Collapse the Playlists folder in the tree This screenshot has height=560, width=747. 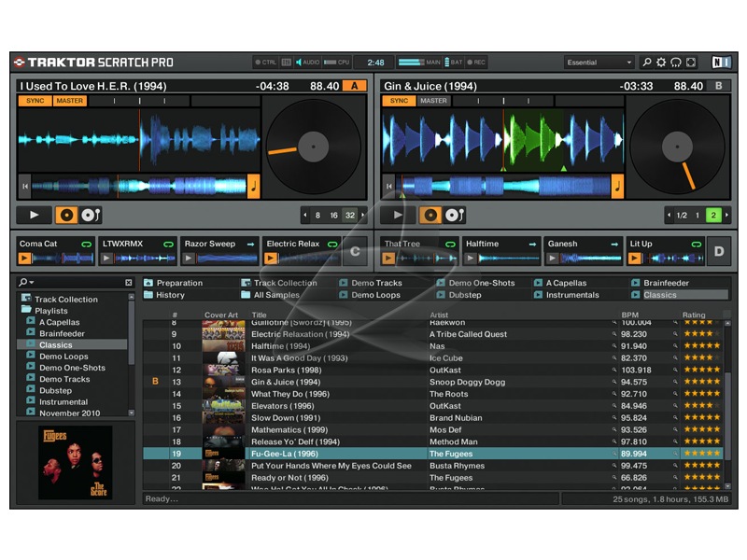point(24,311)
